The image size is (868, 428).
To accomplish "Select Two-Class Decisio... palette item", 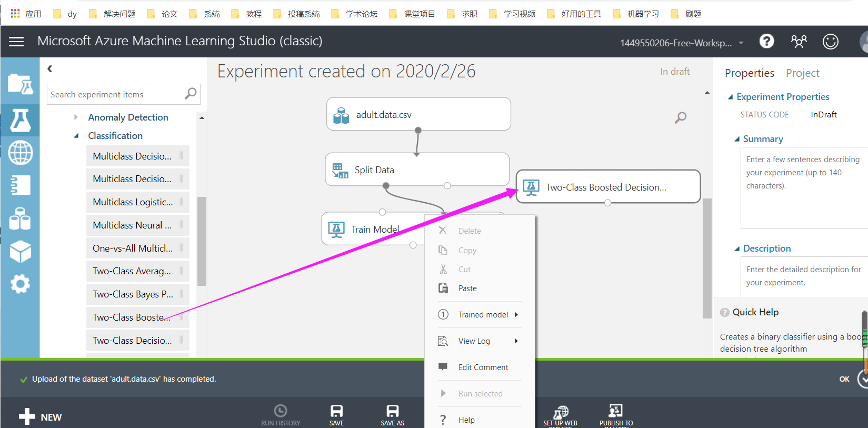I will click(138, 340).
